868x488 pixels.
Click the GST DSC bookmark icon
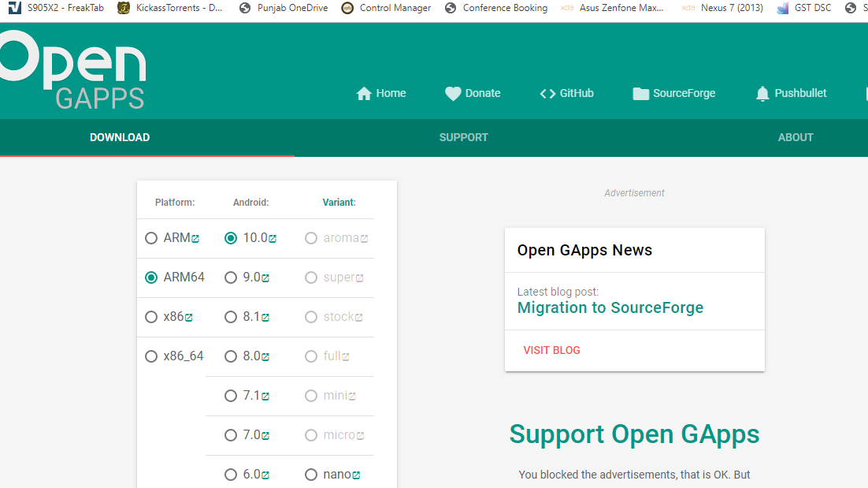pos(782,8)
